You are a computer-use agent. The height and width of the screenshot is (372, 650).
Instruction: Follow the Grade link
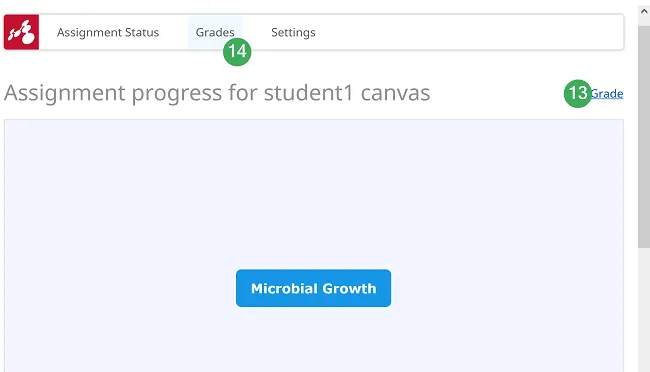(x=606, y=94)
